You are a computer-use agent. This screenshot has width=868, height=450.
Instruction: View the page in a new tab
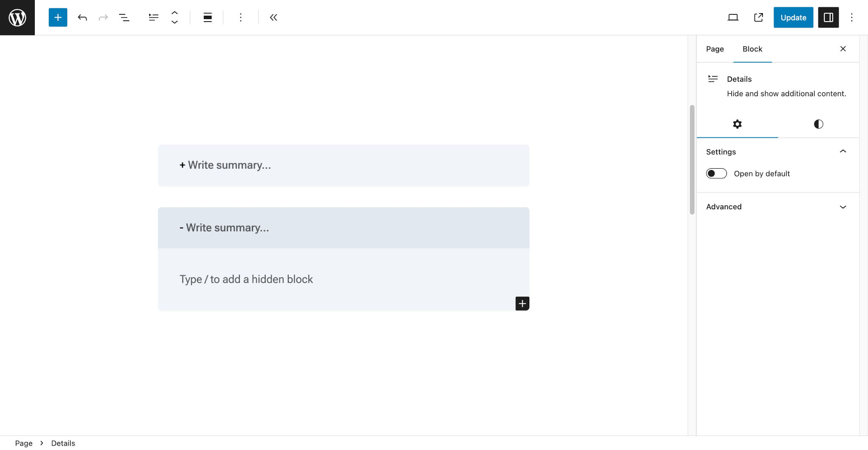point(759,17)
